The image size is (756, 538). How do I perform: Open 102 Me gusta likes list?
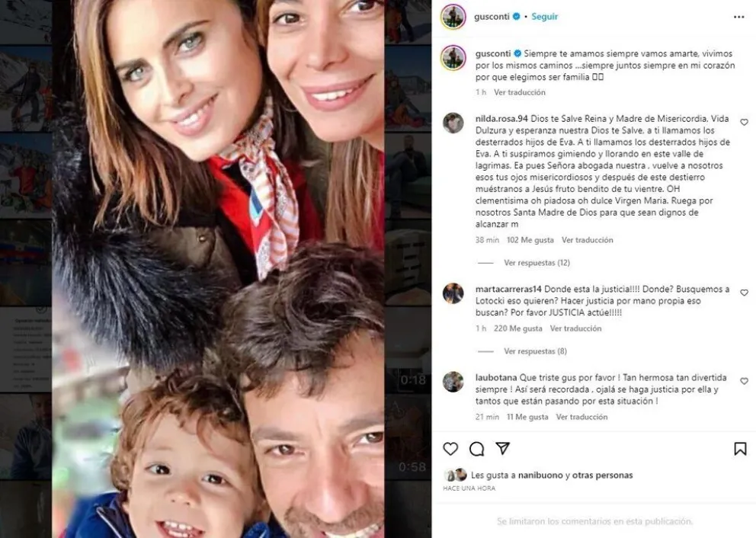tap(530, 239)
